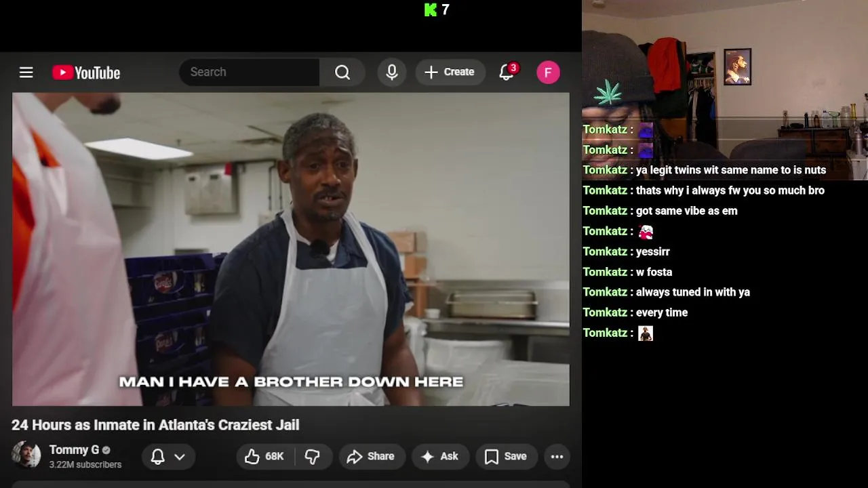Open the Create button
Viewport: 868px width, 488px height.
450,72
